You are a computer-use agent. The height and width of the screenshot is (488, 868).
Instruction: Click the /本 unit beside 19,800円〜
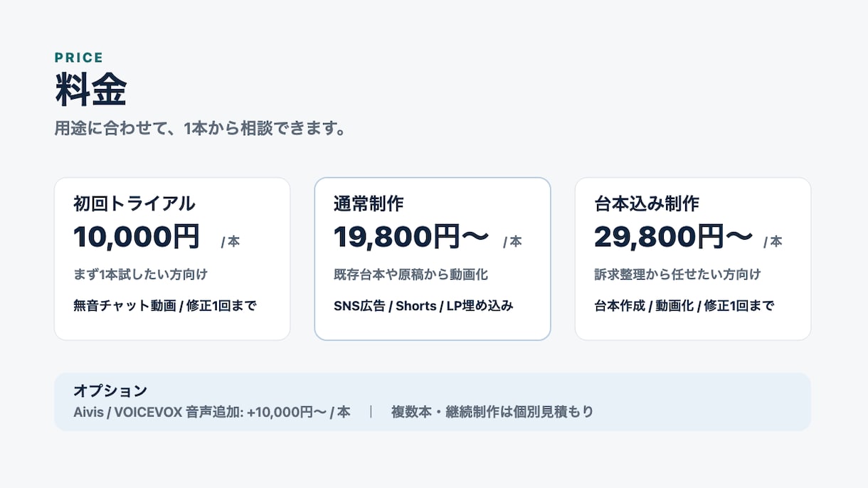click(x=512, y=242)
